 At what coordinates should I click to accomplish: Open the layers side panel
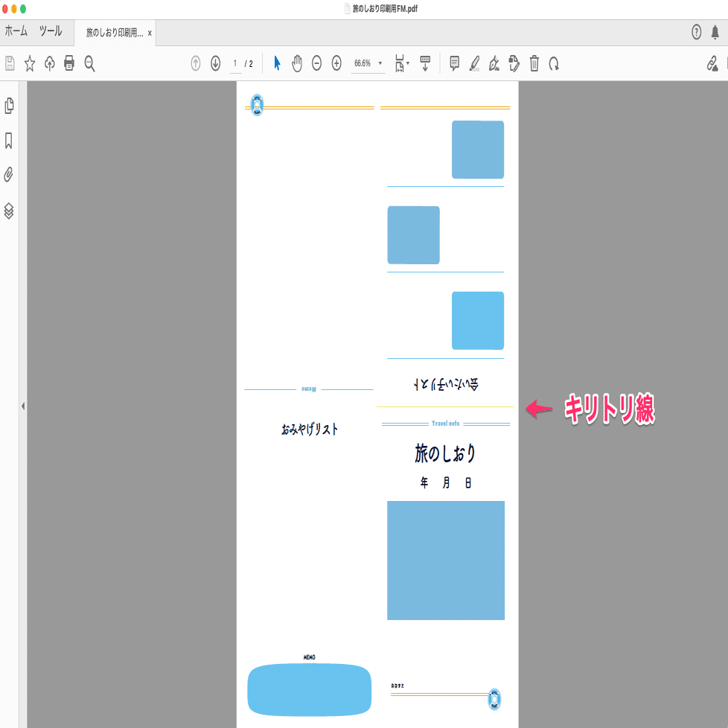(x=9, y=211)
